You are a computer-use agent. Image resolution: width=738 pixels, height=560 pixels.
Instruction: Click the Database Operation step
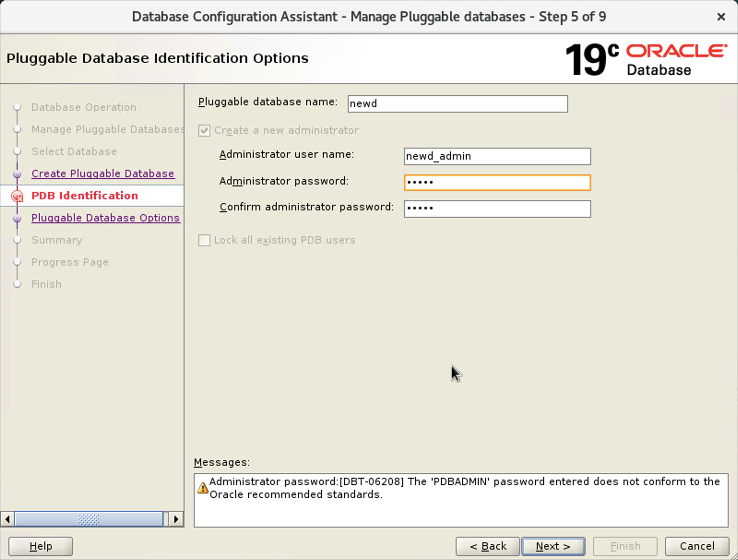(84, 107)
